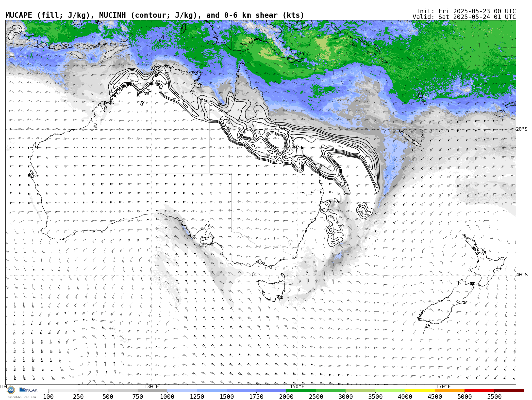The height and width of the screenshot is (400, 532).
Task: Click the colorbar value 100
Action: [49, 397]
